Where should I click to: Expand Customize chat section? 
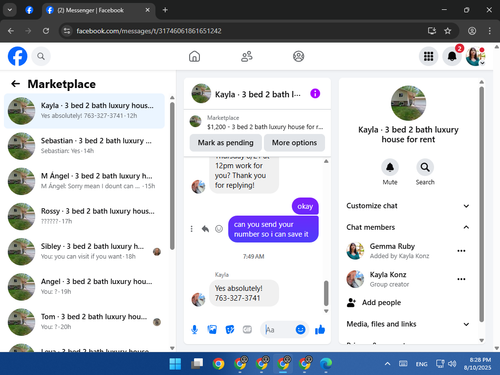pos(408,206)
